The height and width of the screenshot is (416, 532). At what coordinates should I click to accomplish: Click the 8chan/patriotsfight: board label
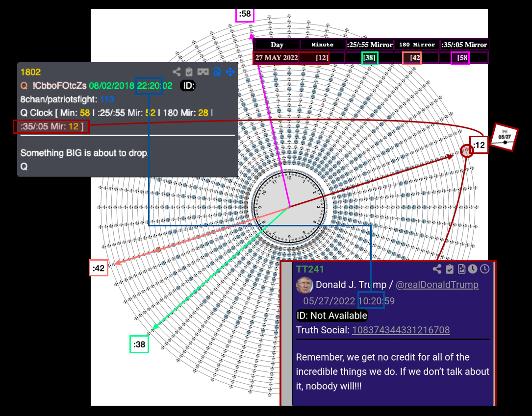tap(59, 99)
